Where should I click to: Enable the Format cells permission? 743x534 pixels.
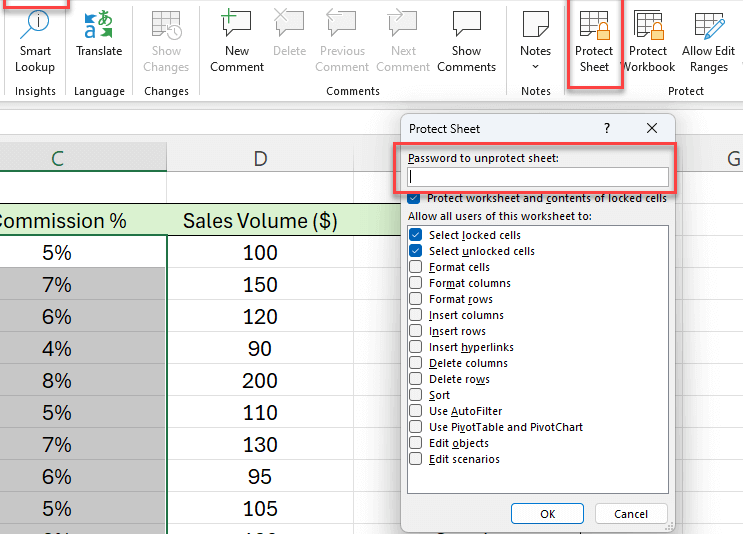pos(416,267)
